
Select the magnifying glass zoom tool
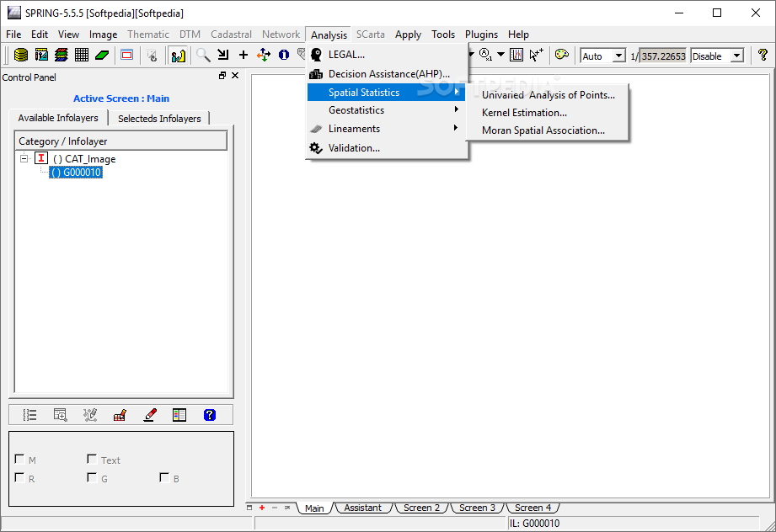203,55
